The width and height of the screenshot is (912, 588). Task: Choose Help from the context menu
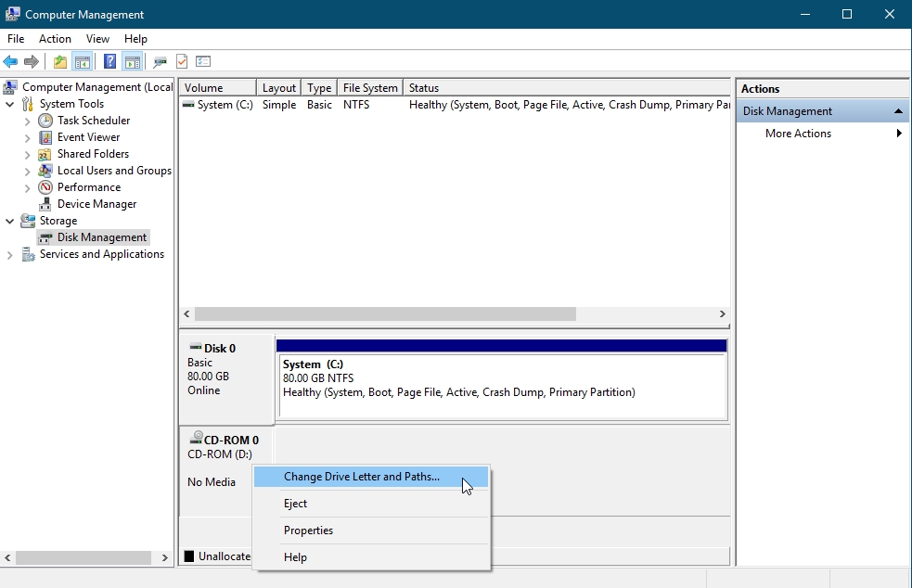[x=370, y=557]
